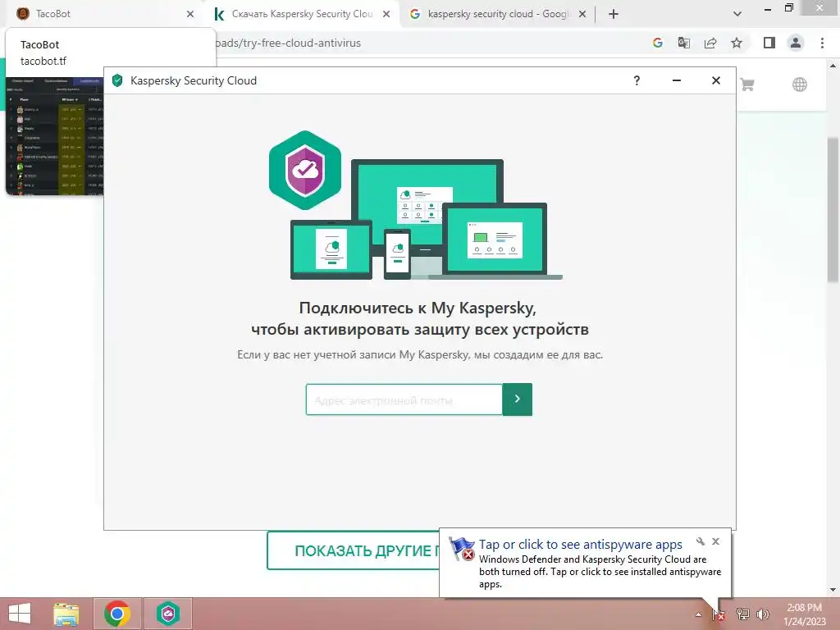Click the scrollbar up arrow

point(833,66)
